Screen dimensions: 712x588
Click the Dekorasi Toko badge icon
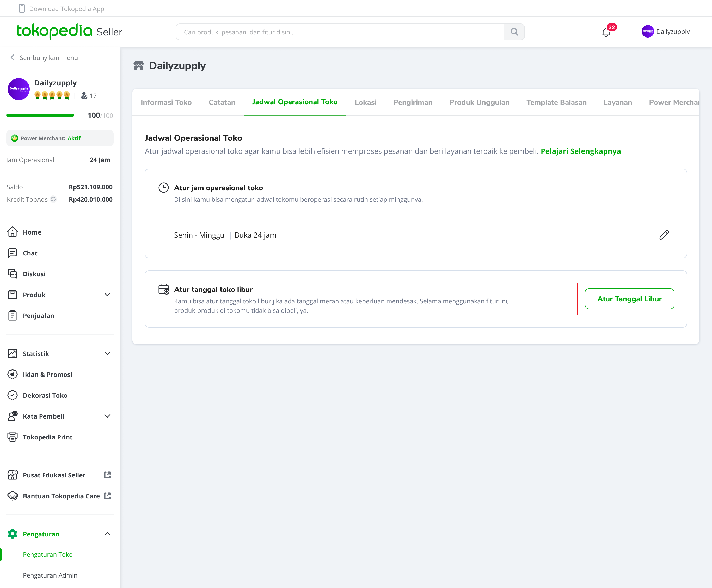(13, 395)
